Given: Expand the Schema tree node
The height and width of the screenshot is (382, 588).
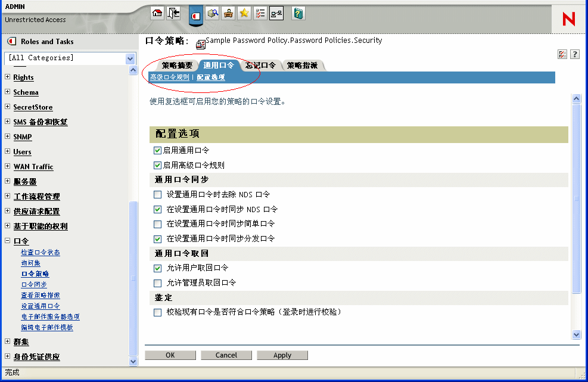Looking at the screenshot, I should pos(8,92).
